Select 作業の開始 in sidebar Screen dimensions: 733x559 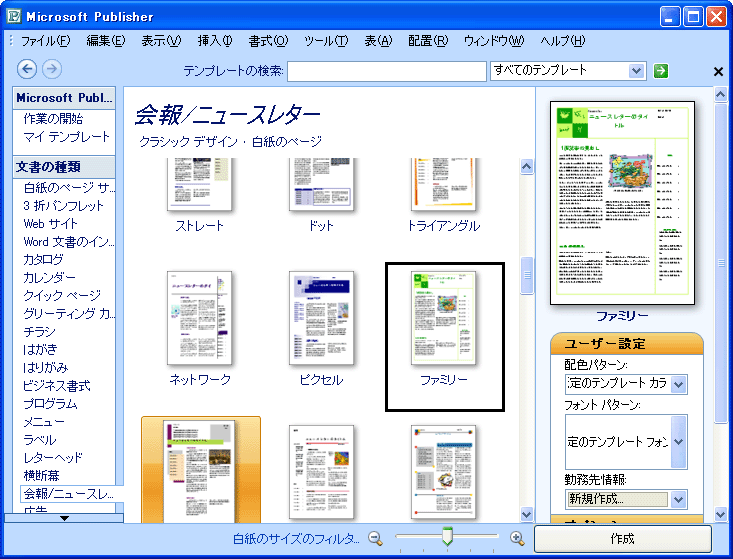click(x=53, y=119)
